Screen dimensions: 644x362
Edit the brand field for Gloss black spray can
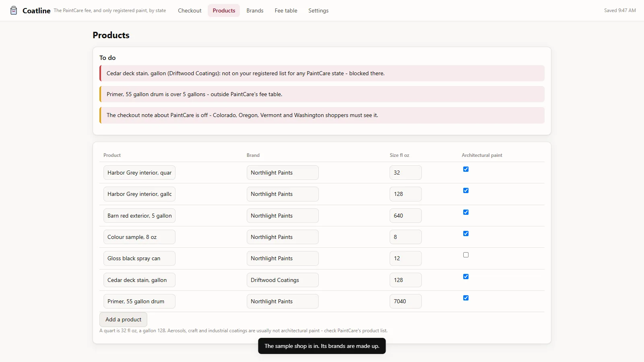(x=283, y=258)
